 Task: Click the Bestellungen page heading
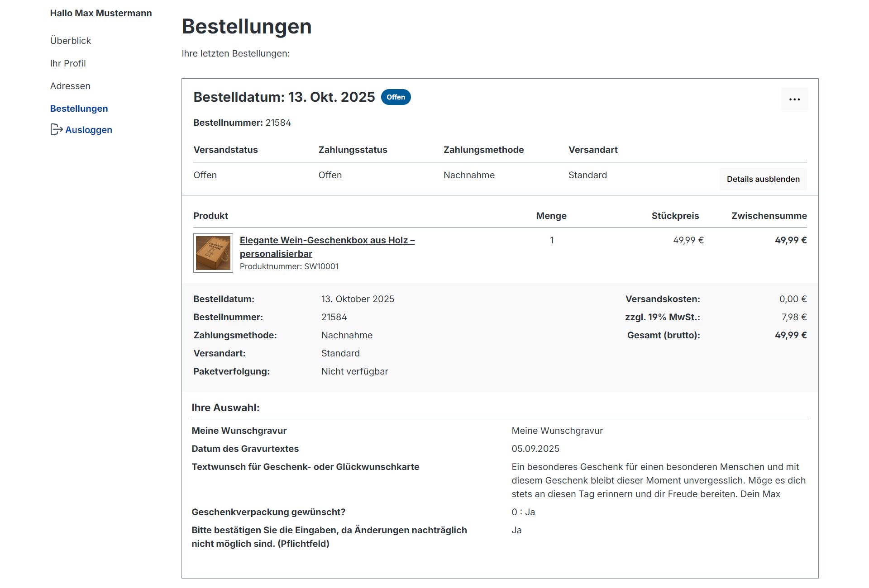247,26
